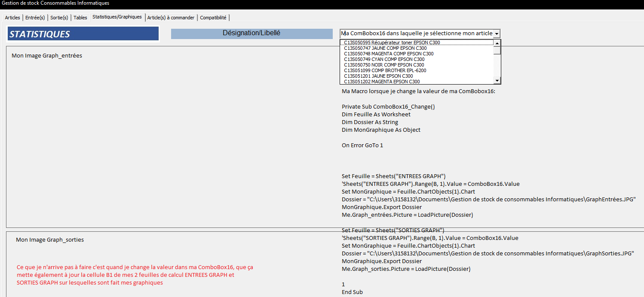Go to the Sortie(s) tab

coord(59,18)
